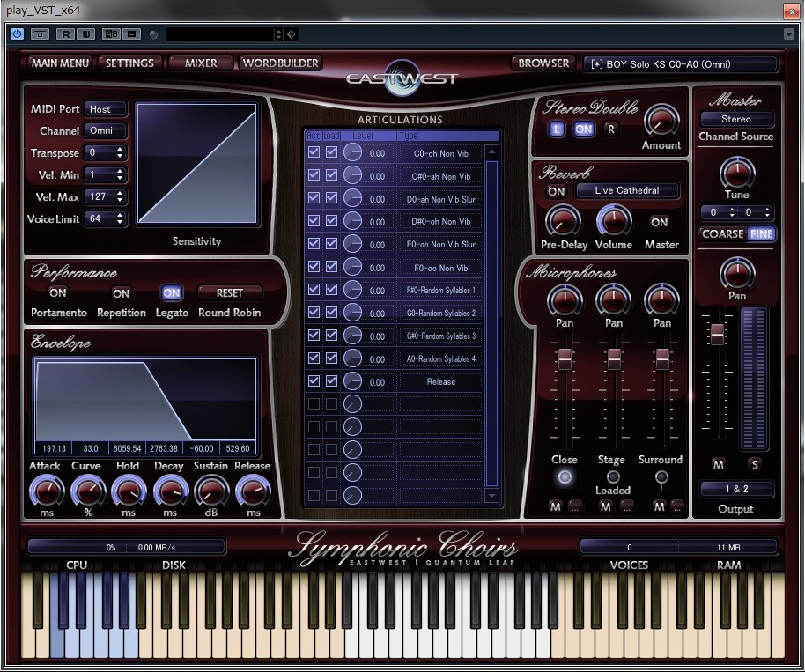Click the Stage microphone loaded indicator

click(x=613, y=477)
